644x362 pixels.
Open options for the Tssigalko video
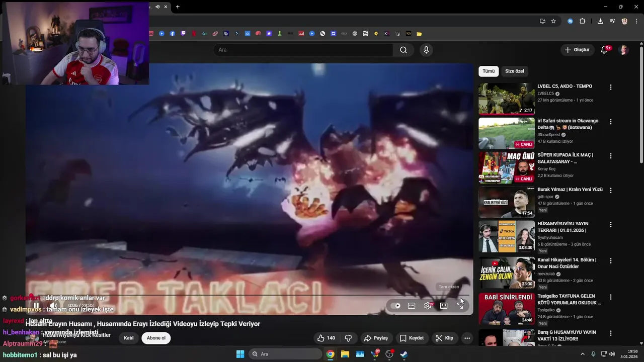[611, 297]
